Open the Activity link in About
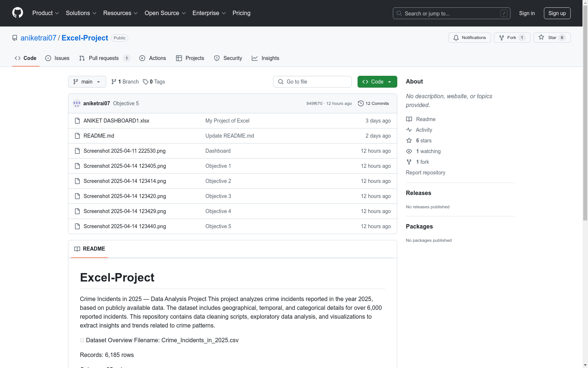588x368 pixels. pyautogui.click(x=424, y=130)
